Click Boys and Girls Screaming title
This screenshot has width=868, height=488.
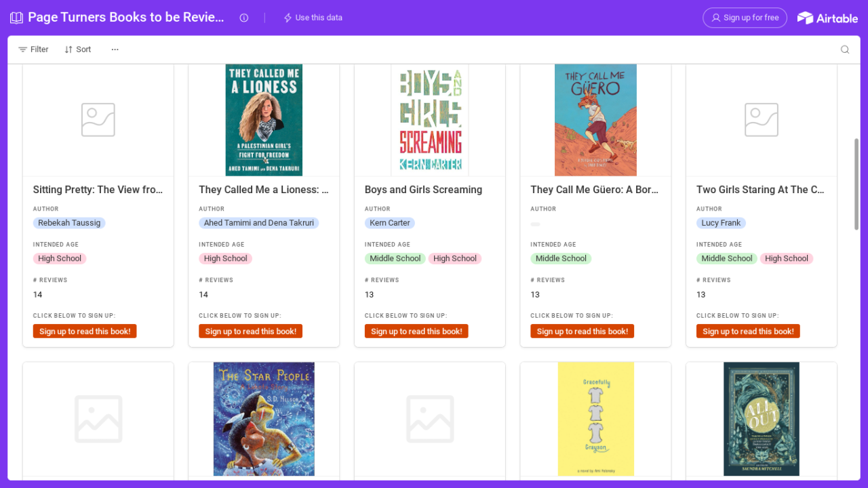[x=423, y=190]
